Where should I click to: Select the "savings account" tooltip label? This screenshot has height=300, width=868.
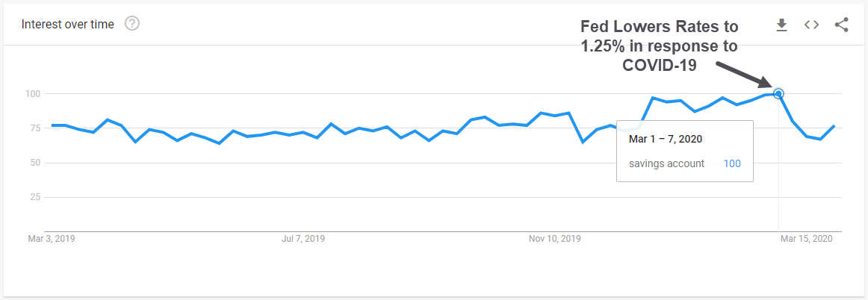[x=666, y=163]
